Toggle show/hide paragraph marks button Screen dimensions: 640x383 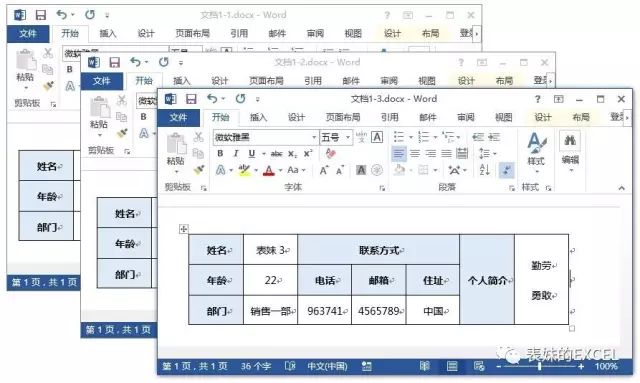click(507, 170)
